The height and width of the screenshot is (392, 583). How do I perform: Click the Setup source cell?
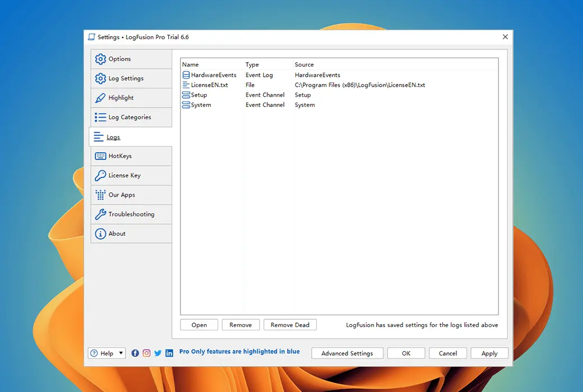pyautogui.click(x=303, y=95)
